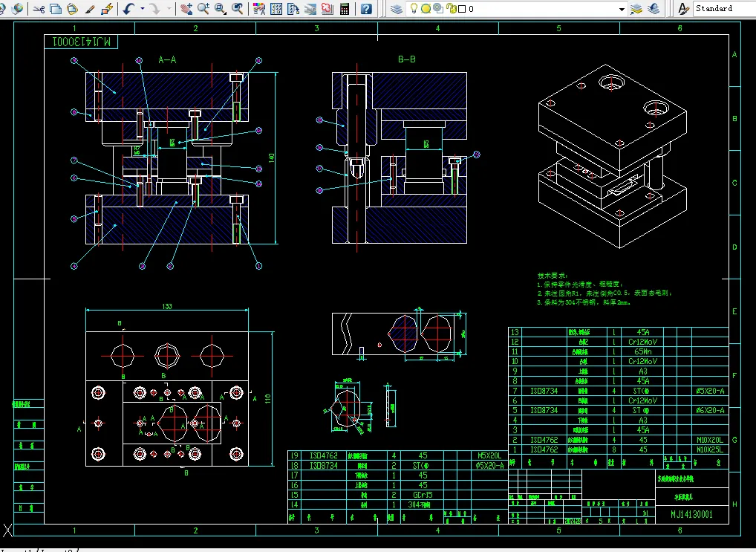
Task: Click the GCr15 material cell
Action: tap(423, 495)
